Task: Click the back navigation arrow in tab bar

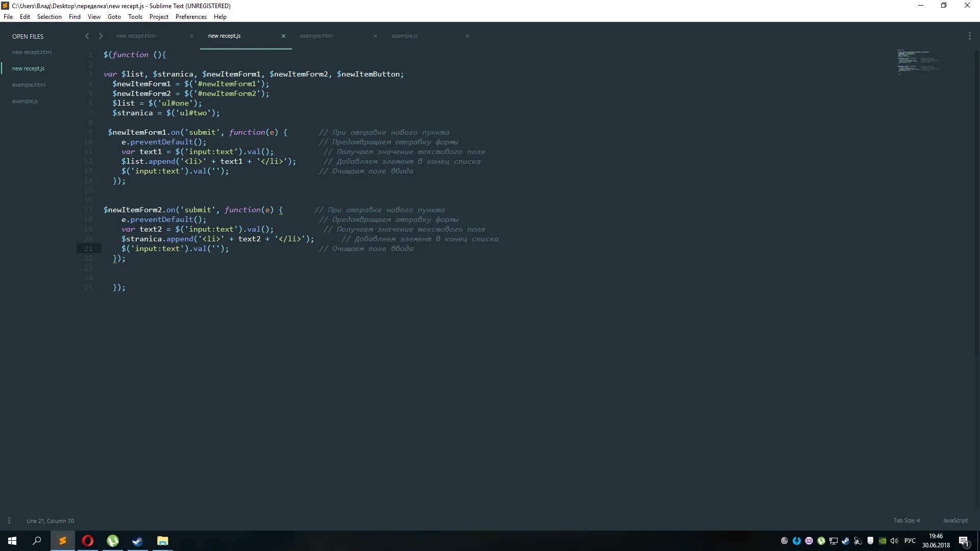Action: 87,36
